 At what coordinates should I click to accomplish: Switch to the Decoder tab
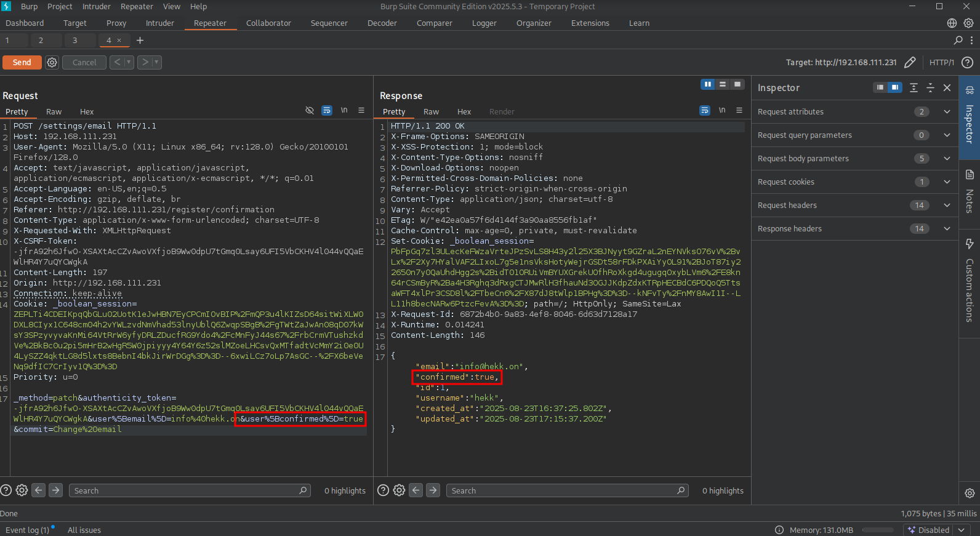pos(382,23)
